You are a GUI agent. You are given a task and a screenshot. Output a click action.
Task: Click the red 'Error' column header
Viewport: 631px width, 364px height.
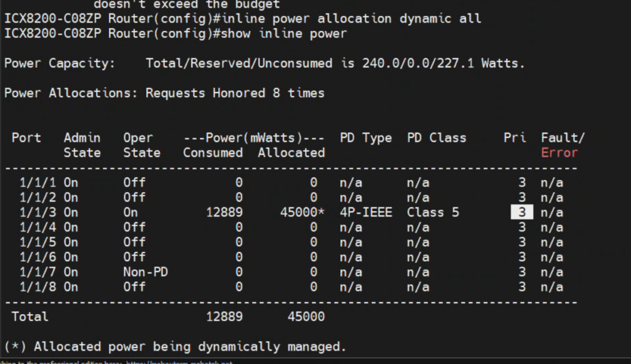[x=559, y=153]
